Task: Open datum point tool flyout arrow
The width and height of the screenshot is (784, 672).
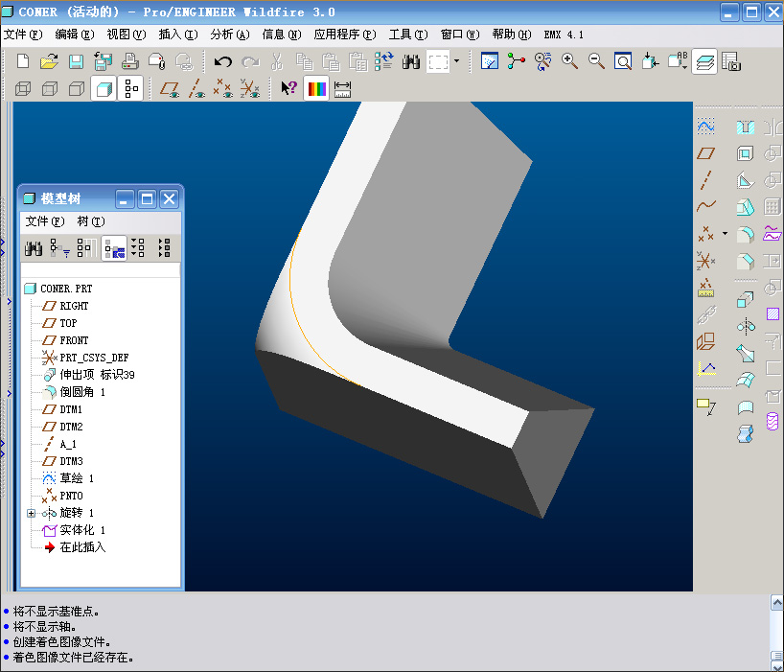Action: click(x=725, y=234)
